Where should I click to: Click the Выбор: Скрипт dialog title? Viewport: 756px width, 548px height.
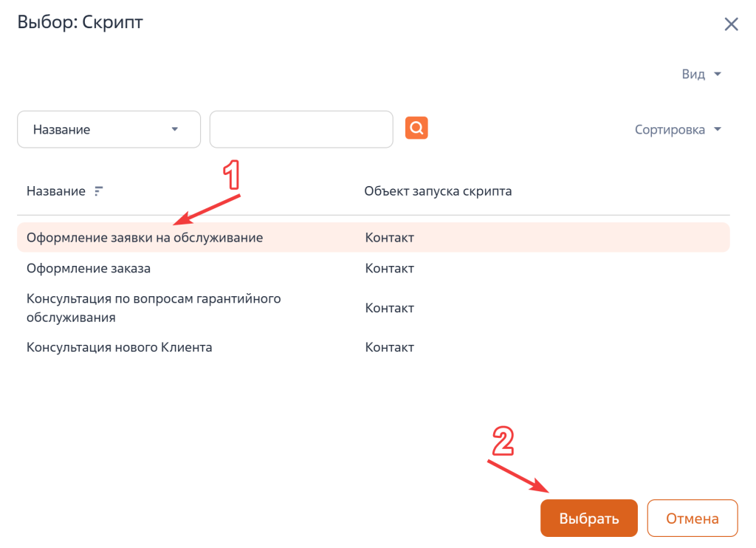click(x=79, y=21)
